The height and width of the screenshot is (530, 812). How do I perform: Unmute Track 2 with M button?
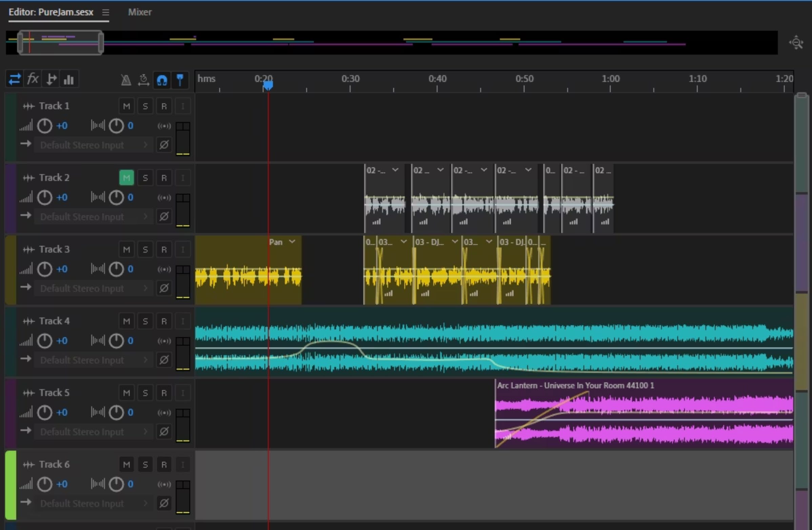[126, 178]
